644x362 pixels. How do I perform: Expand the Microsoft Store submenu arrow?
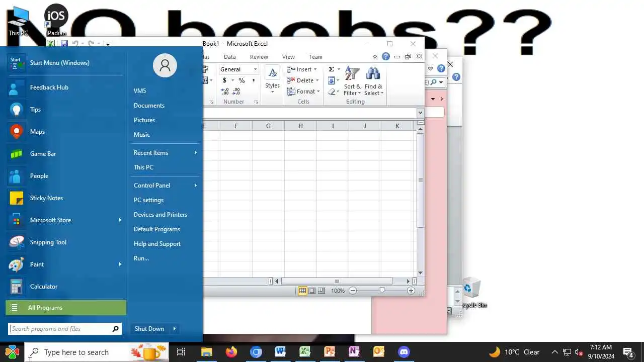click(x=120, y=220)
